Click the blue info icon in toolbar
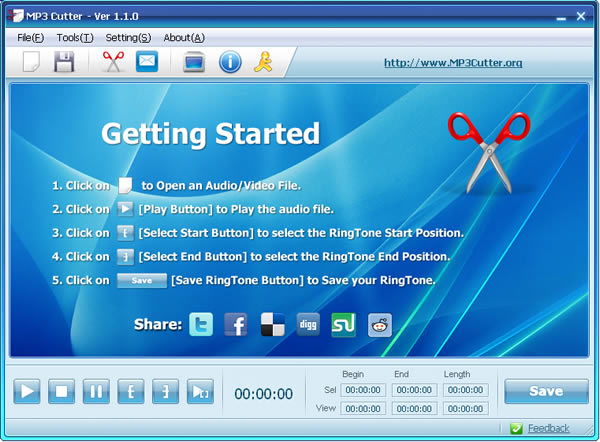Viewport: 600px width, 442px height. coord(230,62)
